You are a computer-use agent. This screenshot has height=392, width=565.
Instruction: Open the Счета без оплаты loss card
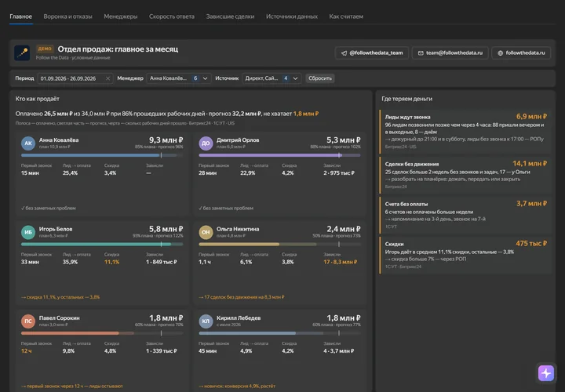coord(465,215)
